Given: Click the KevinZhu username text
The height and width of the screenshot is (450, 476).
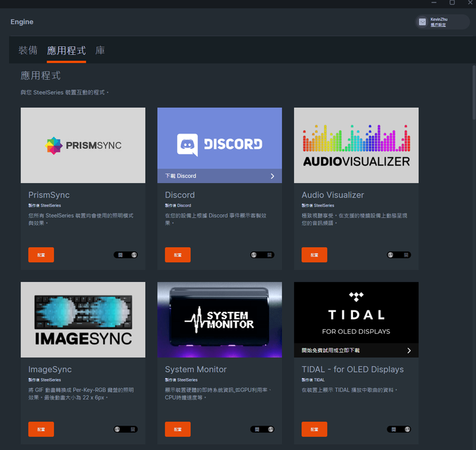Looking at the screenshot, I should pyautogui.click(x=439, y=19).
